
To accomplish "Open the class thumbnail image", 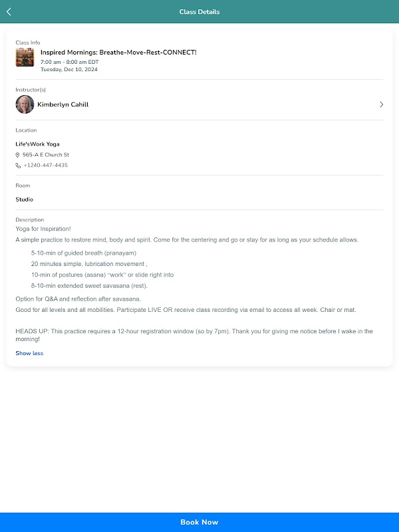I will point(25,57).
